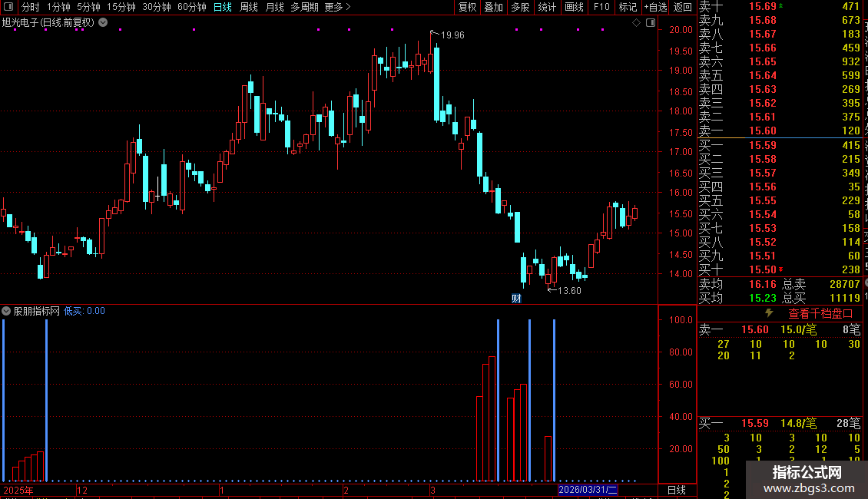
Task: Click 卖三 price 15.62
Action: point(763,104)
